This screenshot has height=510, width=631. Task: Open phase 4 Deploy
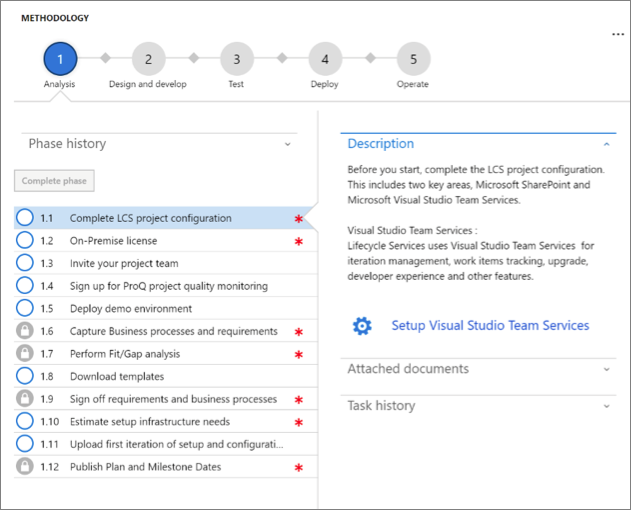point(325,59)
